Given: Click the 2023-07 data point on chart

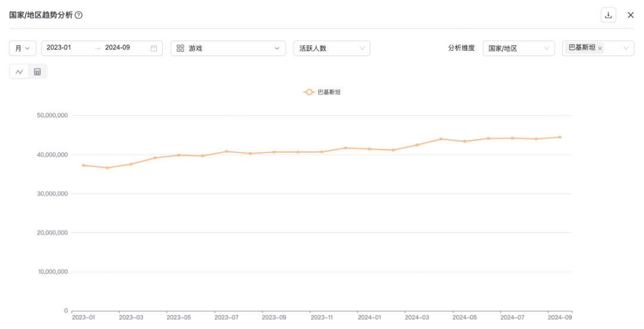Looking at the screenshot, I should [x=227, y=152].
